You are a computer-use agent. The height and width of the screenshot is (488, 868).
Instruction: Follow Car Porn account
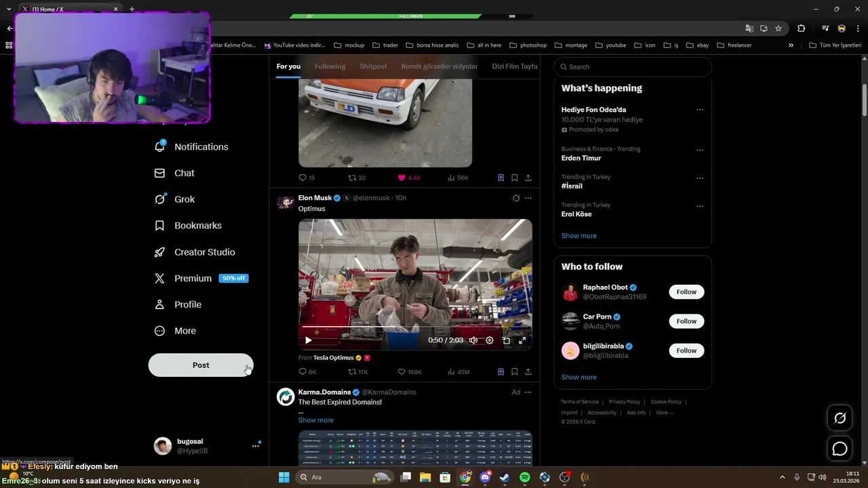686,321
